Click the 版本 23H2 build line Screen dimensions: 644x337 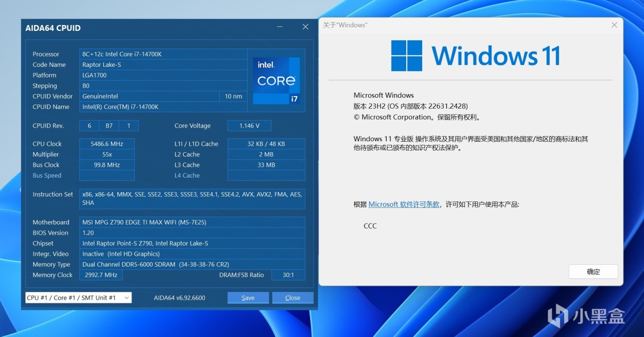click(x=411, y=106)
